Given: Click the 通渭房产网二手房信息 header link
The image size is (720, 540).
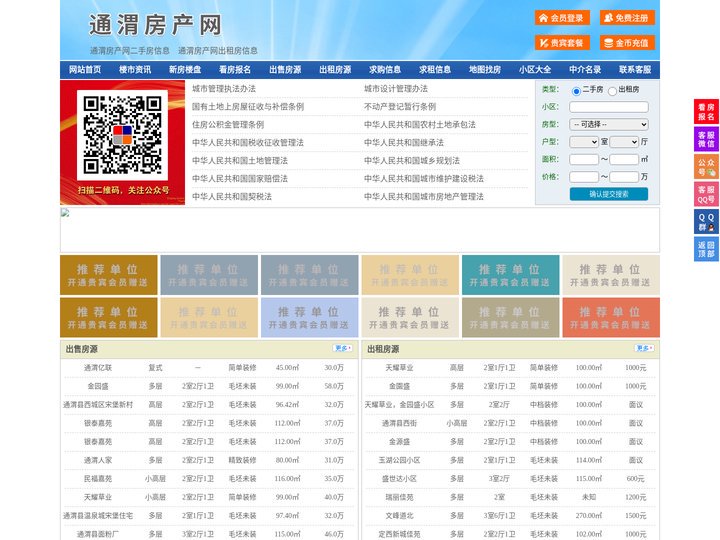Looking at the screenshot, I should (x=130, y=51).
